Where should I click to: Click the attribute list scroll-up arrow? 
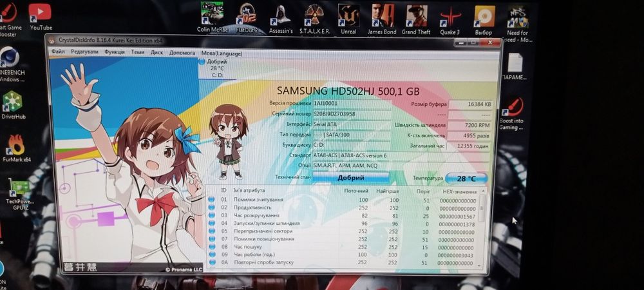coord(482,191)
